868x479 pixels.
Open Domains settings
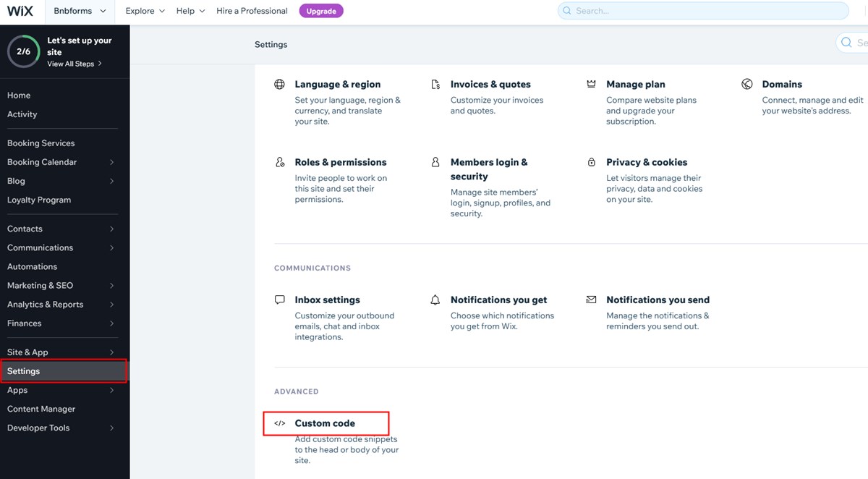point(782,84)
